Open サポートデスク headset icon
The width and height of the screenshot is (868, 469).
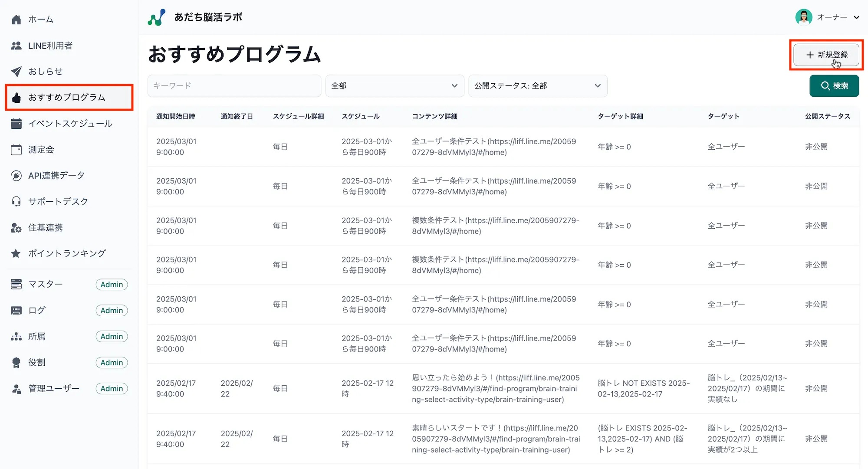point(16,201)
